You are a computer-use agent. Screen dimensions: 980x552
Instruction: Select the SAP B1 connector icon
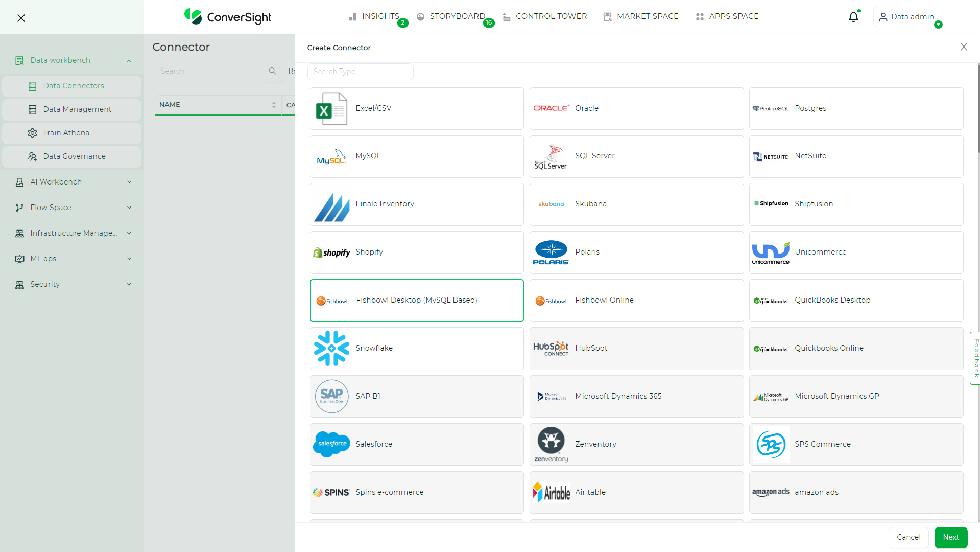[x=331, y=396]
